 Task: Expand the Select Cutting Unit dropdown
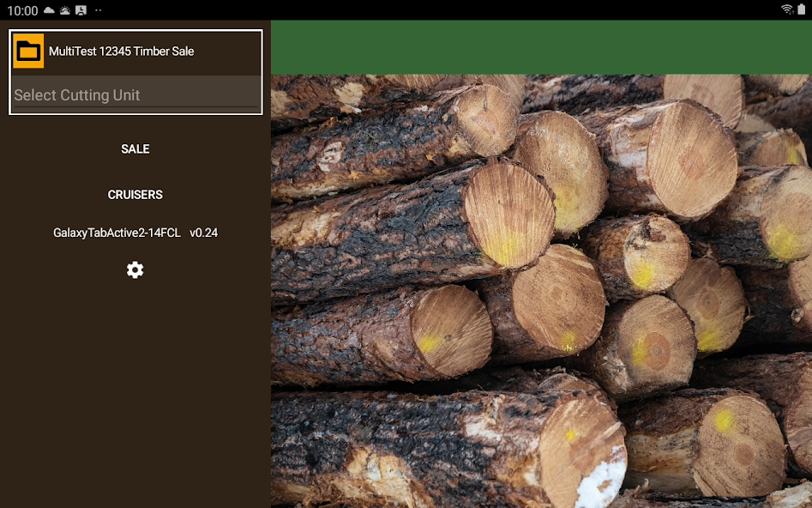pyautogui.click(x=135, y=95)
